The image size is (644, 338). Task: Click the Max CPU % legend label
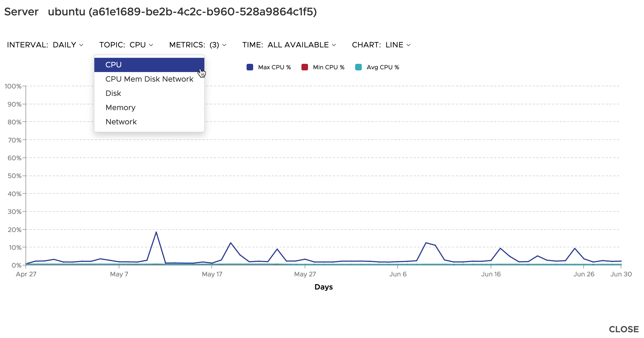275,67
